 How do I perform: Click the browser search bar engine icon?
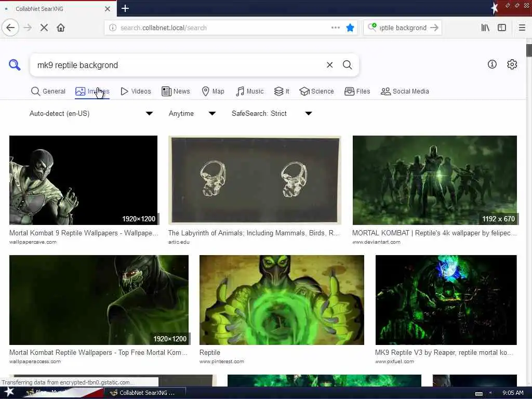pyautogui.click(x=372, y=27)
